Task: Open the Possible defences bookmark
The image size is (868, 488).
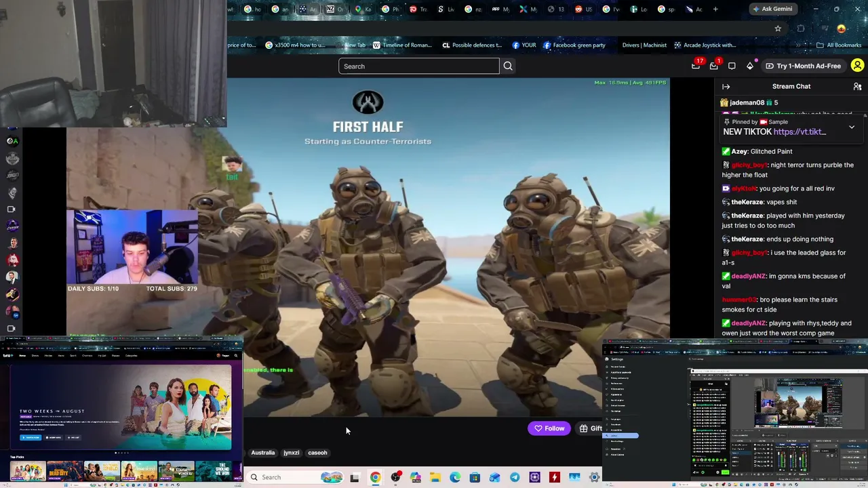Action: [x=472, y=45]
